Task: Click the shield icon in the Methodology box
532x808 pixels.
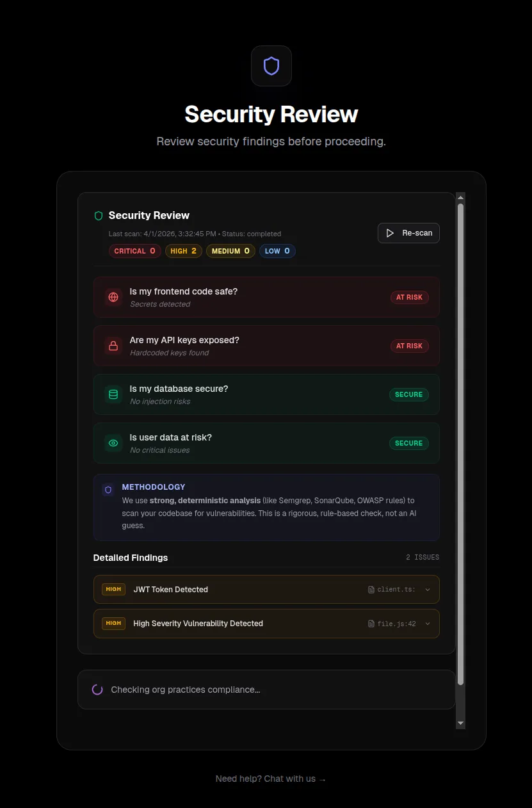Action: (x=108, y=490)
